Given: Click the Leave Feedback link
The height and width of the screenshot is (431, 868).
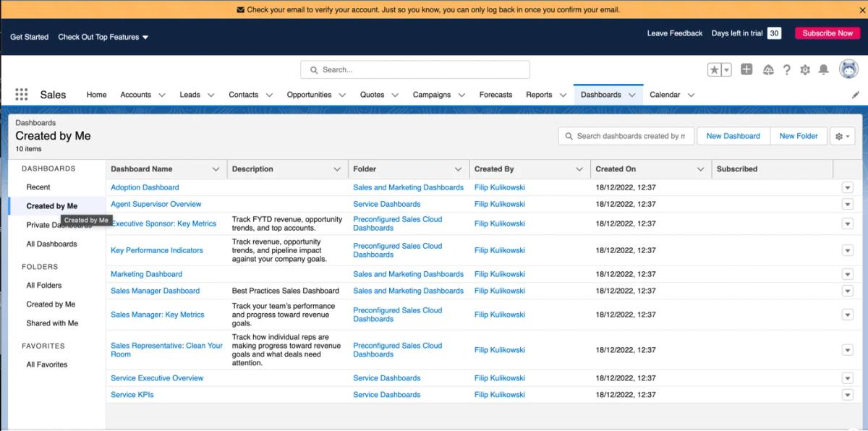Looking at the screenshot, I should [x=675, y=33].
